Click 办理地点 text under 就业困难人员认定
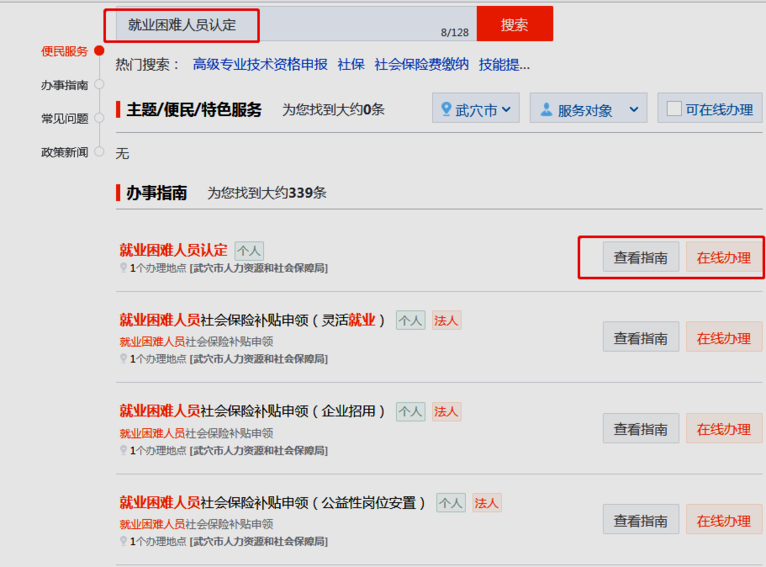Image resolution: width=766 pixels, height=567 pixels. point(229,268)
